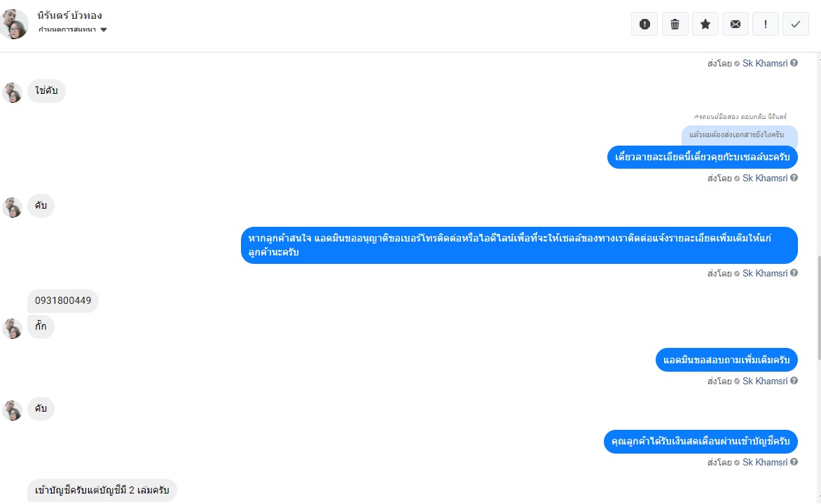This screenshot has width=821, height=504.
Task: Mark conversation unread with envelope icon
Action: pos(735,24)
